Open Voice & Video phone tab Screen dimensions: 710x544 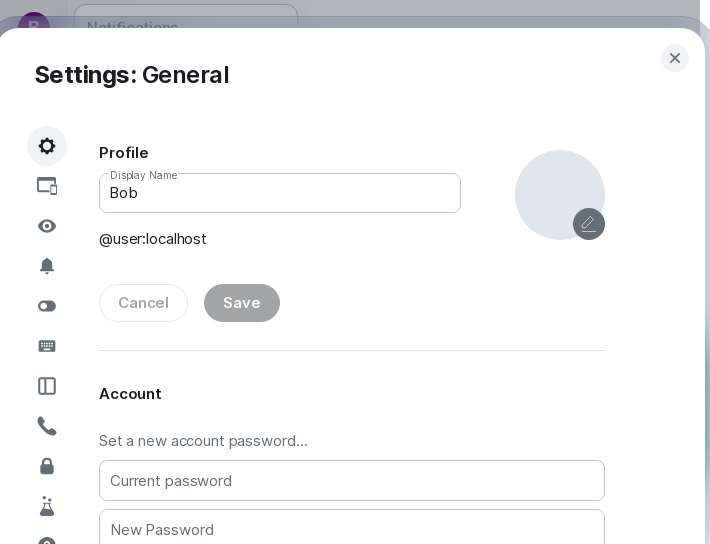tap(47, 426)
